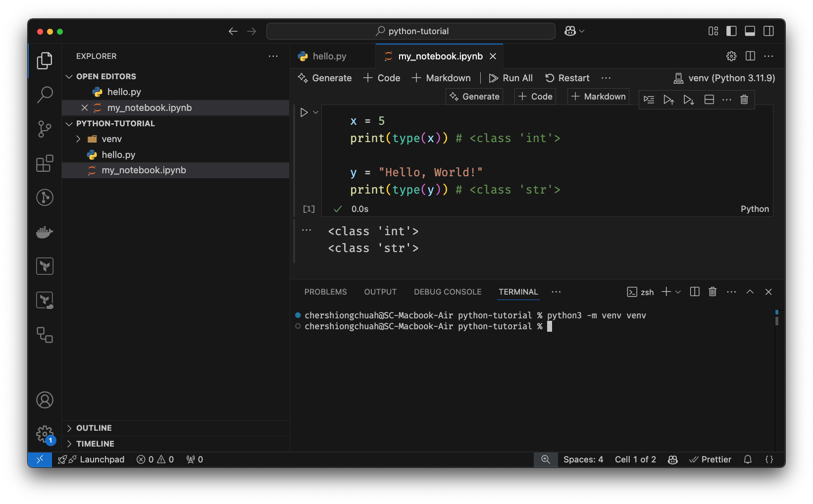
Task: Click the Prettier status bar item
Action: click(710, 459)
